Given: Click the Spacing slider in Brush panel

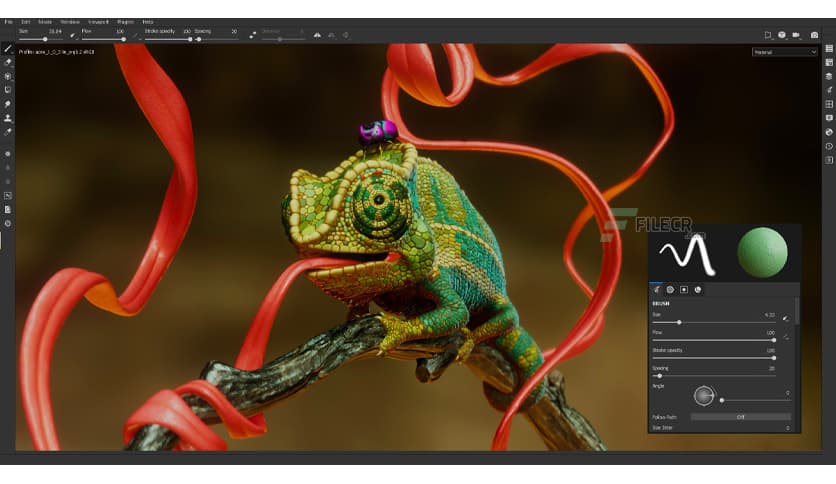Looking at the screenshot, I should pos(714,376).
